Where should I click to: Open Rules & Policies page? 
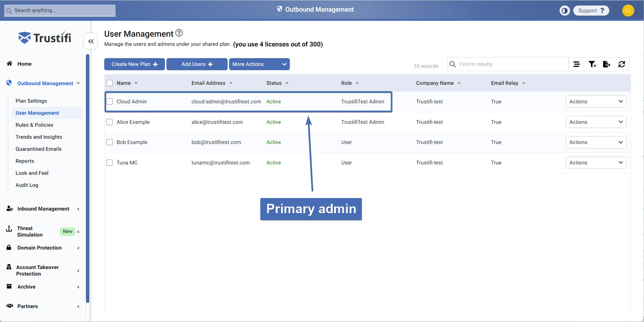point(34,125)
